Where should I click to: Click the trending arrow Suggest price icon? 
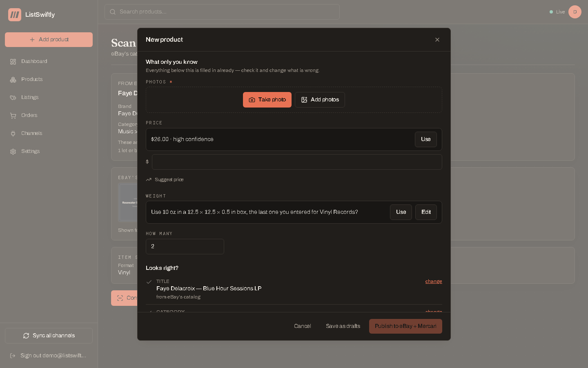149,180
